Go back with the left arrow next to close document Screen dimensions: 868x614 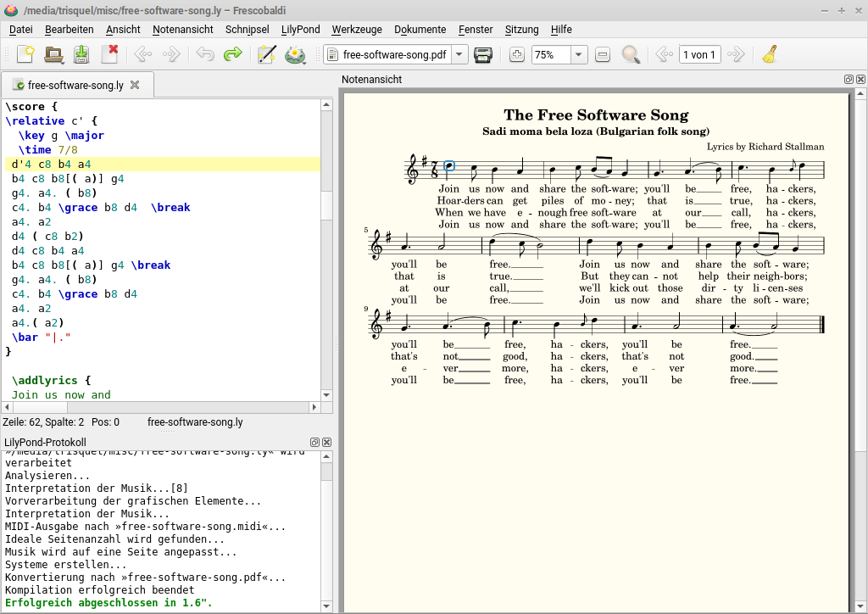[142, 54]
